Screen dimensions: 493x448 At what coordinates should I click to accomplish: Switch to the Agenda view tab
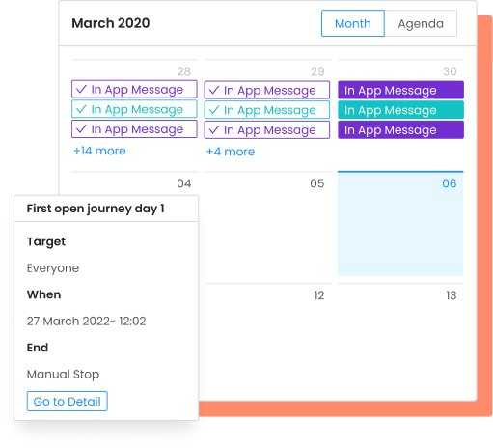point(421,23)
